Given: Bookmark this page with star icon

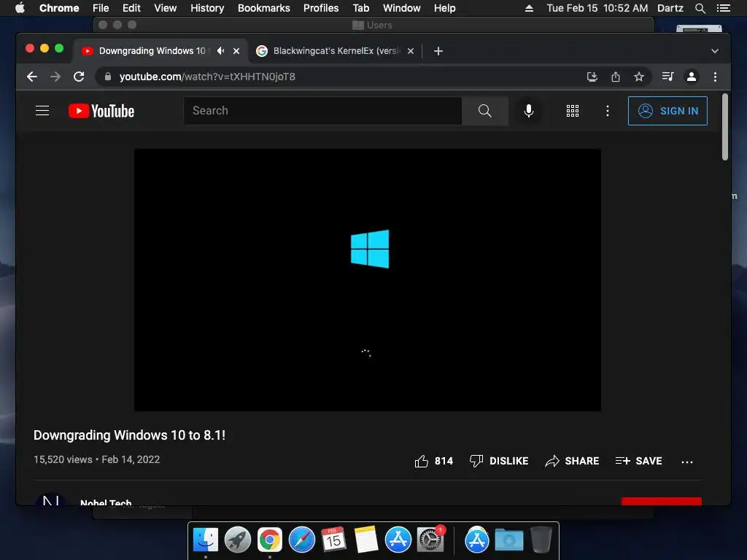Looking at the screenshot, I should (639, 77).
